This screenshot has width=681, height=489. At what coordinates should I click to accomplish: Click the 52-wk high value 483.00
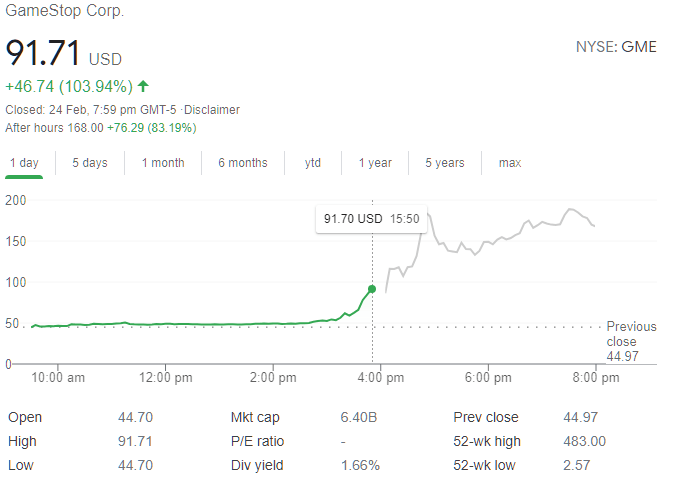click(x=585, y=441)
